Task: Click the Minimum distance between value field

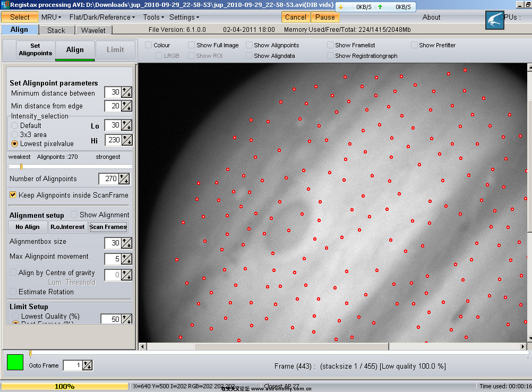Action: click(113, 92)
